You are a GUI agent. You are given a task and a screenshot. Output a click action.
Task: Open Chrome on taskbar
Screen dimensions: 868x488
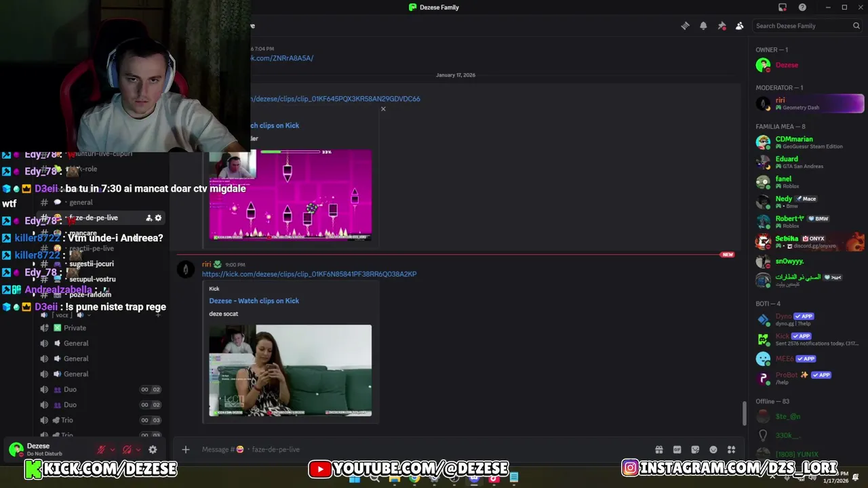[x=414, y=479]
